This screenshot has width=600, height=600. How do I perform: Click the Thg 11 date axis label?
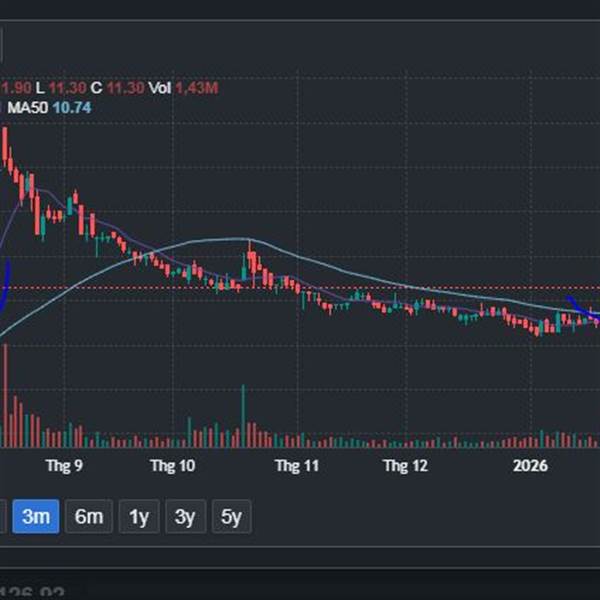point(296,465)
